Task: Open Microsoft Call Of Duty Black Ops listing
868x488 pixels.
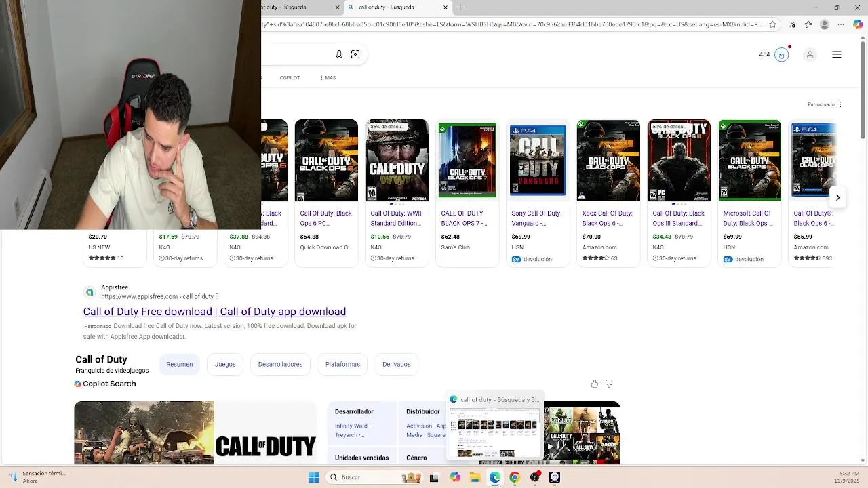Action: [x=748, y=218]
